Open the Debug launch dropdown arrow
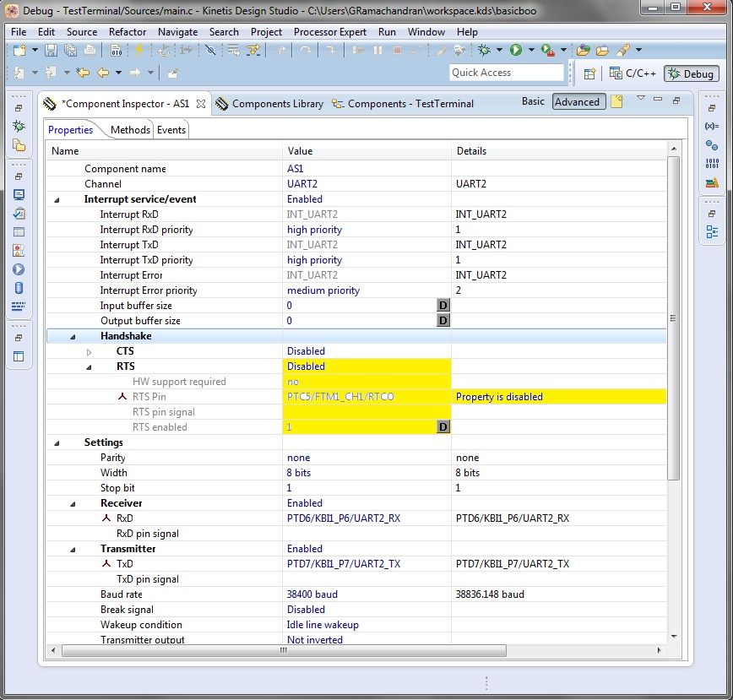This screenshot has height=700, width=733. click(x=499, y=50)
